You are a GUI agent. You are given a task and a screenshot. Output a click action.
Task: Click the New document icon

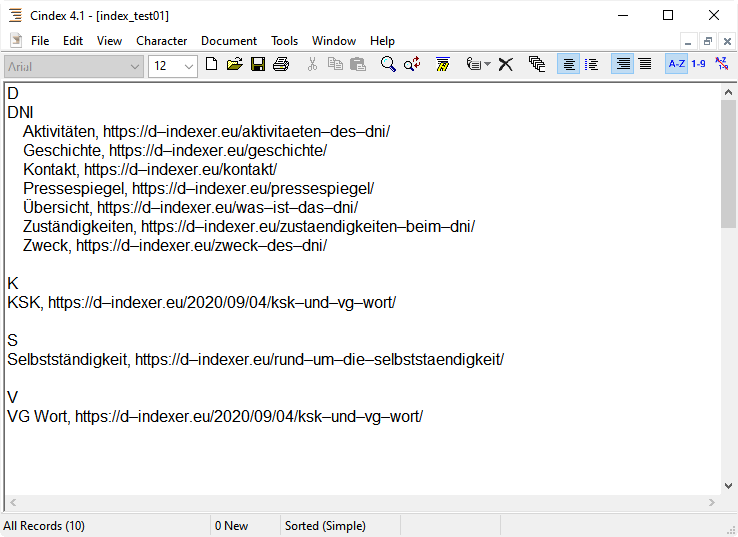point(211,65)
